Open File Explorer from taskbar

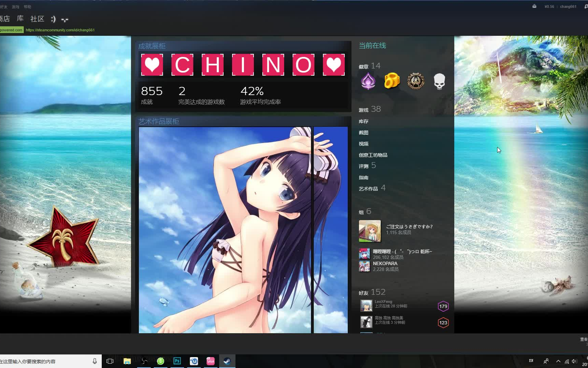pos(127,361)
